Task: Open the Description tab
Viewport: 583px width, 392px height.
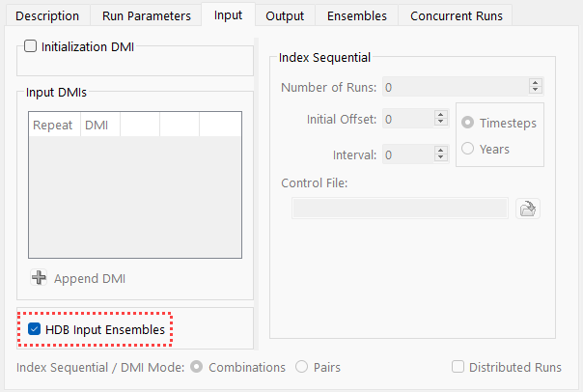Action: (47, 15)
